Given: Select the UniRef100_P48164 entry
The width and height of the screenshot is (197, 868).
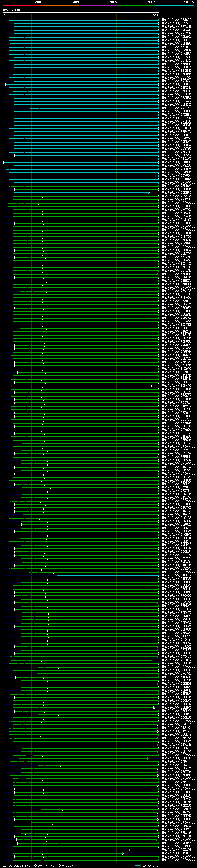Looking at the screenshot, I should 177,728.
